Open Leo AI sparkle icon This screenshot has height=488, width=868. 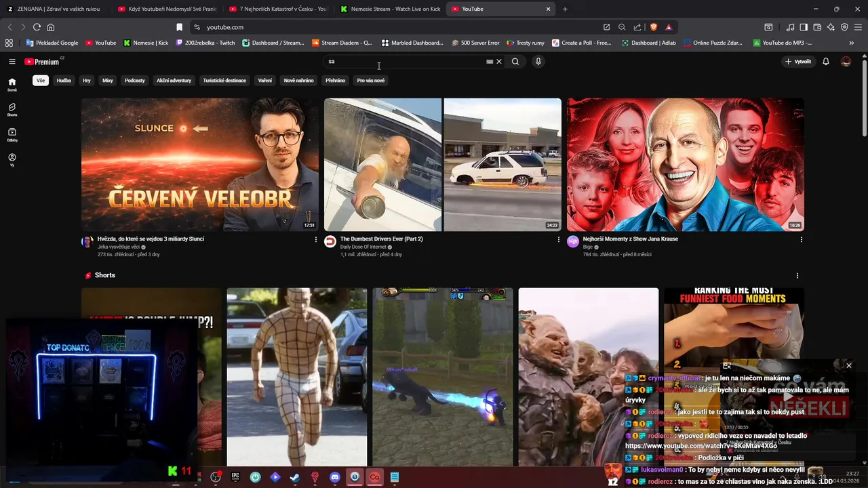831,27
